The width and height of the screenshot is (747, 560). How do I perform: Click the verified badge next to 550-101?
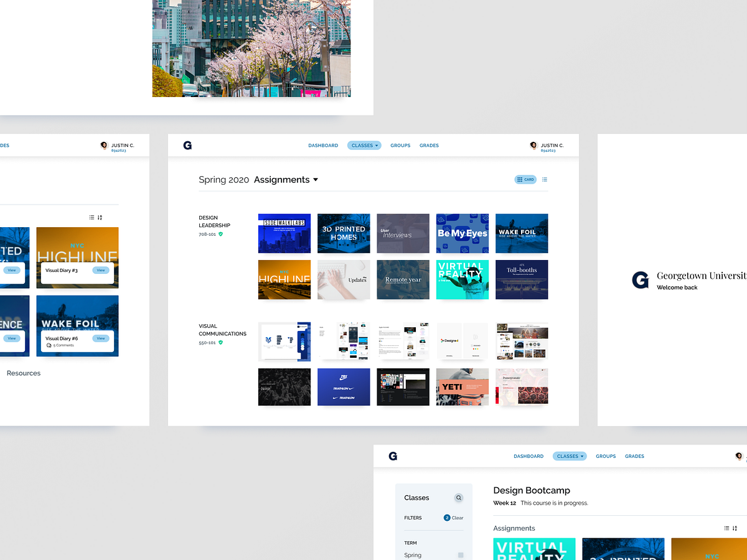click(219, 342)
